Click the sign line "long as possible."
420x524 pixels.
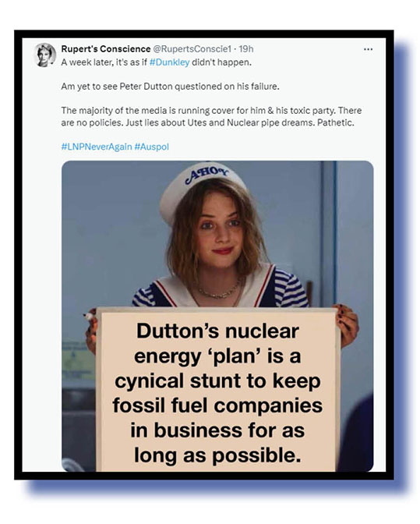pos(217,455)
